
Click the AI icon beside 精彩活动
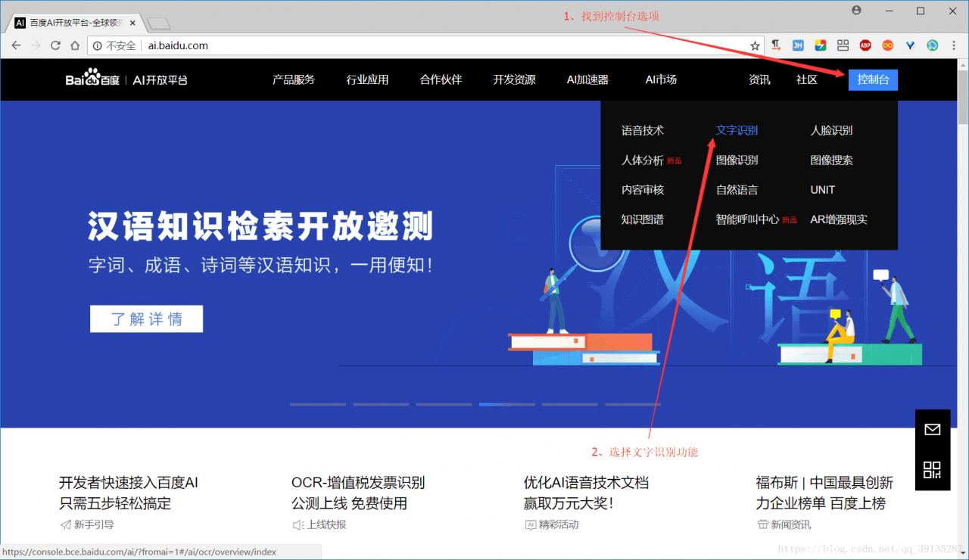point(530,524)
